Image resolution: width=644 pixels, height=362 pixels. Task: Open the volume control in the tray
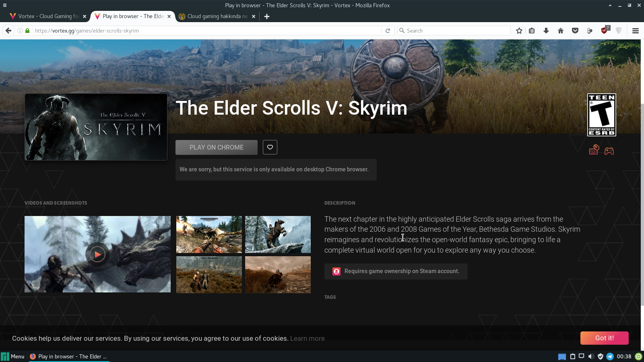point(591,356)
